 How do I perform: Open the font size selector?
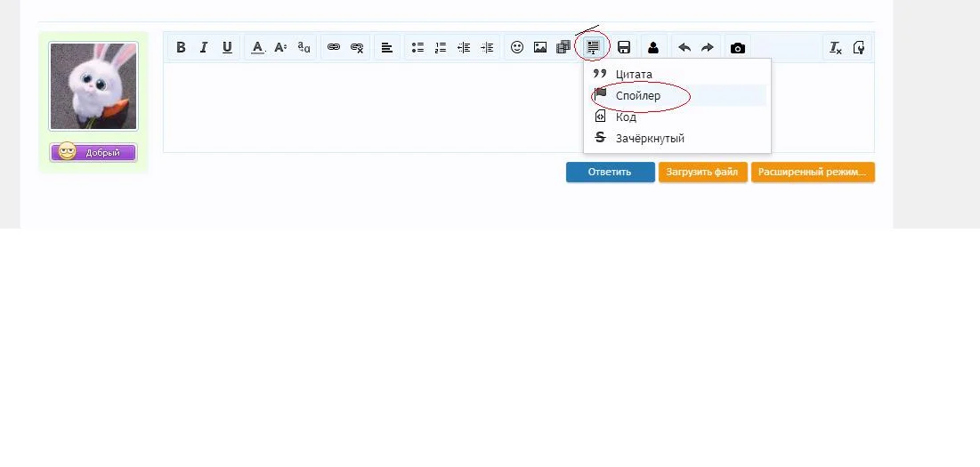(x=280, y=47)
